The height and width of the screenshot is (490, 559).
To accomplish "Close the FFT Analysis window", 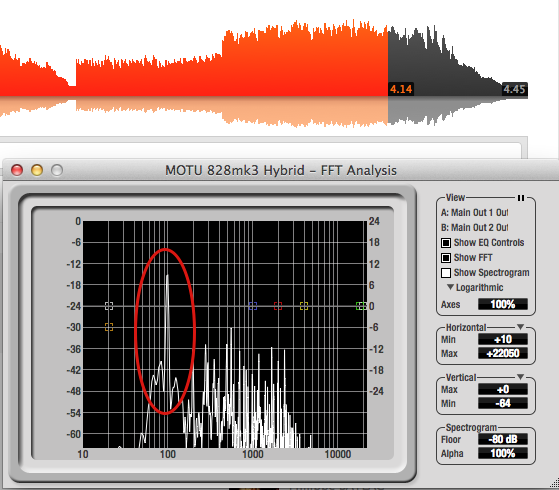I will pos(17,170).
